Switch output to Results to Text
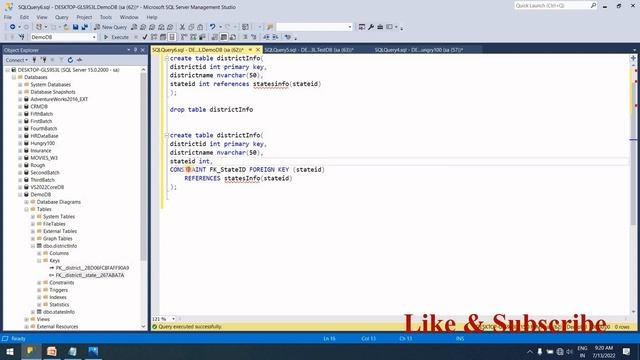Image resolution: width=640 pixels, height=360 pixels. pyautogui.click(x=215, y=37)
